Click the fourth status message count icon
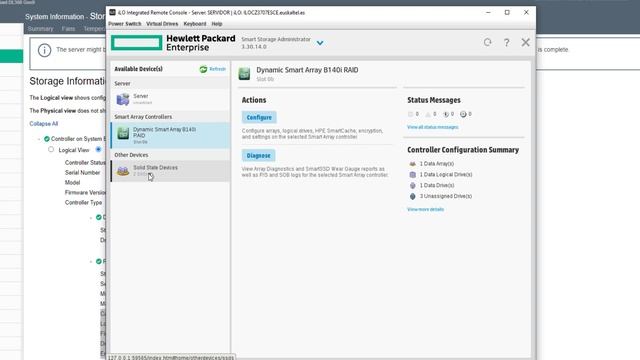Image resolution: width=640 pixels, height=360 pixels. [x=463, y=114]
